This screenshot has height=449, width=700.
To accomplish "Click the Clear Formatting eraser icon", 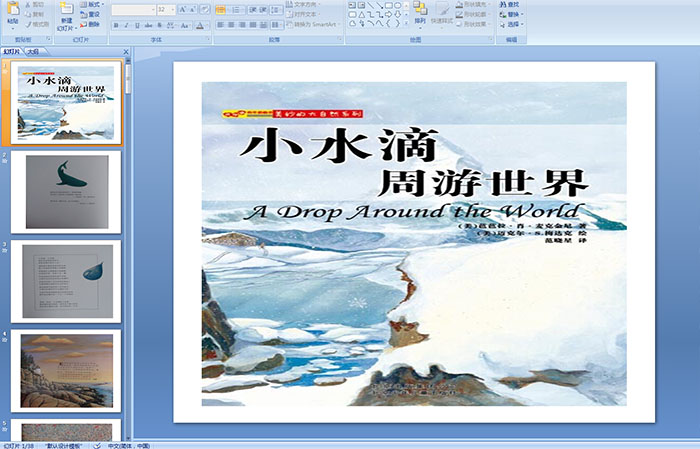I will [x=205, y=9].
